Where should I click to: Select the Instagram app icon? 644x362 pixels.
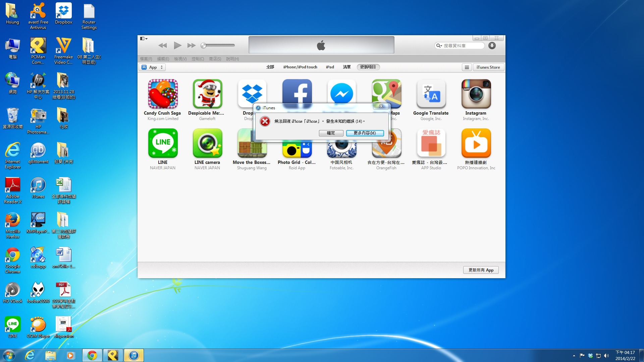(476, 94)
